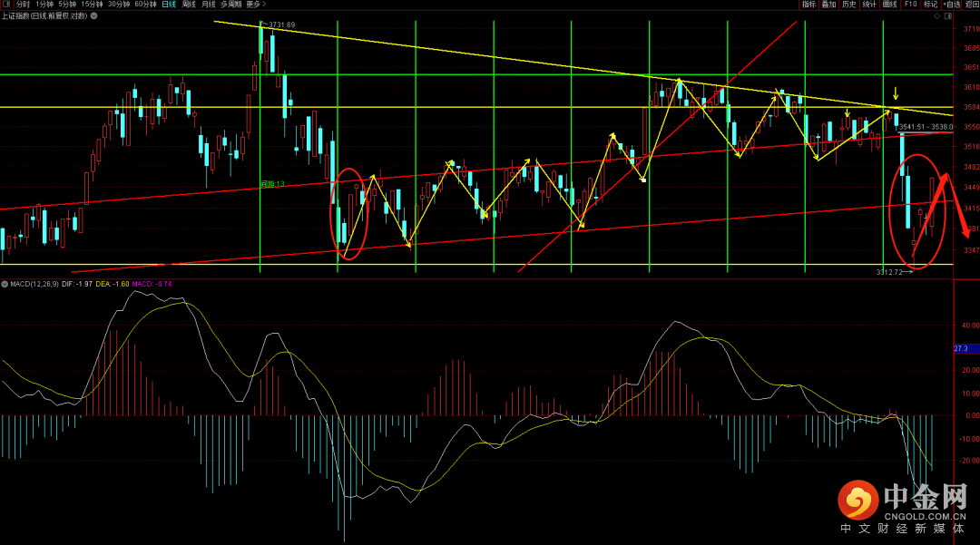Open 多周期 multi-period view

pyautogui.click(x=230, y=5)
